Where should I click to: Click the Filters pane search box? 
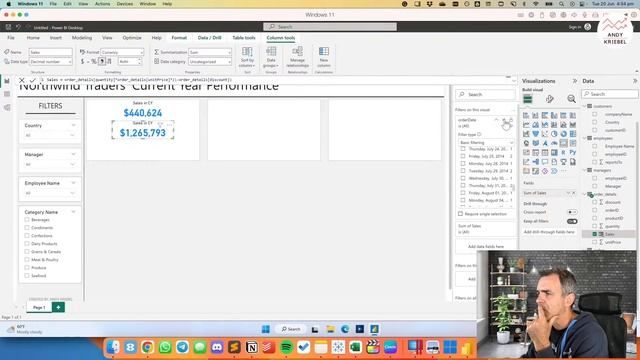486,94
